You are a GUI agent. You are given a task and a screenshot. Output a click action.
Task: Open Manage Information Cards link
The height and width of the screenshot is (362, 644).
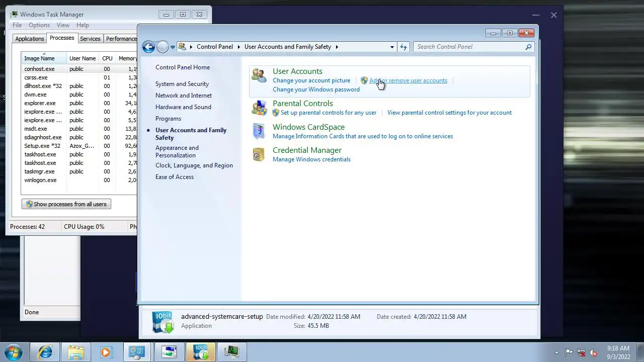tap(363, 136)
